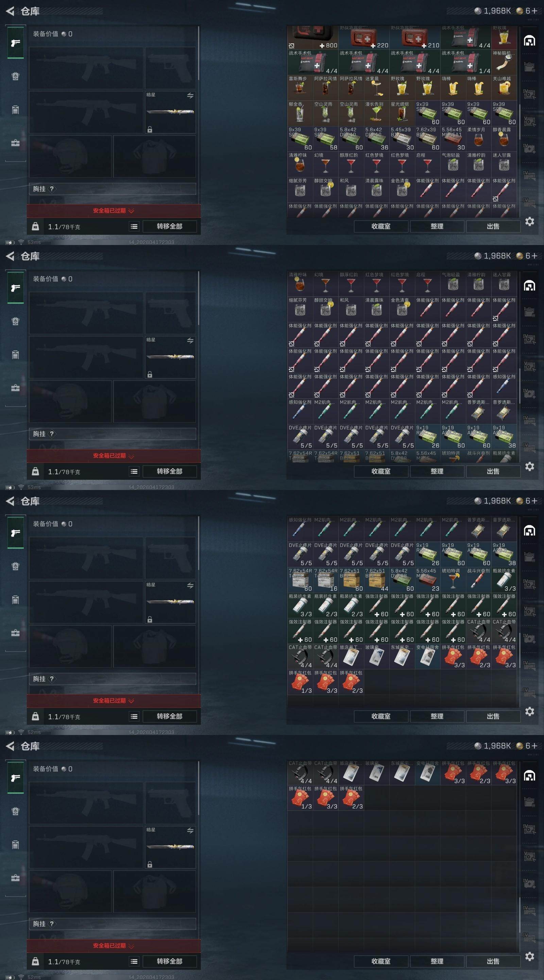The height and width of the screenshot is (980, 544).
Task: Click 整理 below the 体能强化剂 row with first aid kits
Action: pyautogui.click(x=437, y=226)
